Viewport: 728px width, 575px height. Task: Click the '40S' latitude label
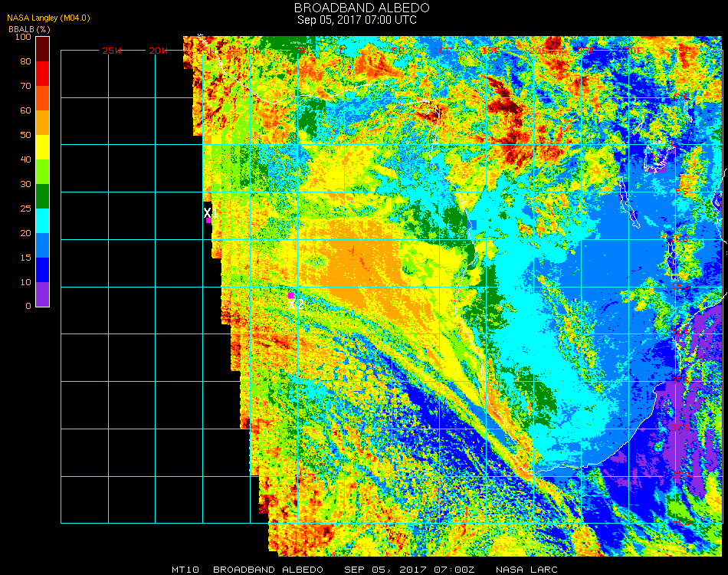681,523
